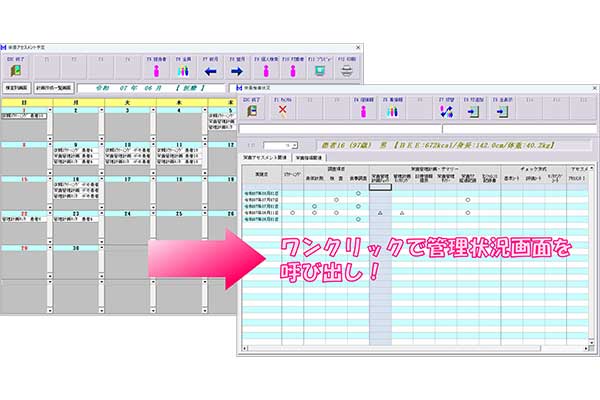Click the F11 preview monitor icon

[x=318, y=70]
